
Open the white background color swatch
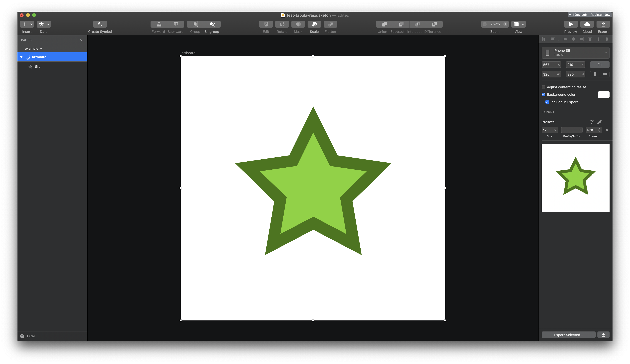pos(603,94)
